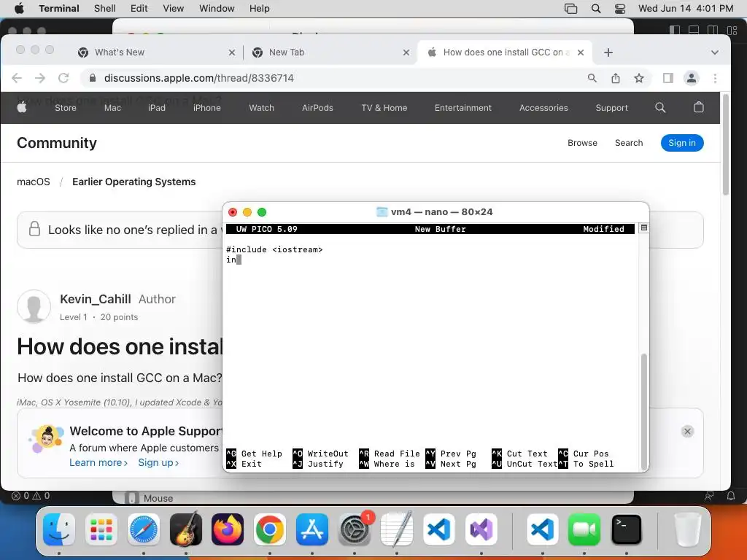Switch to the What's New tab
Image resolution: width=747 pixels, height=560 pixels.
[158, 52]
